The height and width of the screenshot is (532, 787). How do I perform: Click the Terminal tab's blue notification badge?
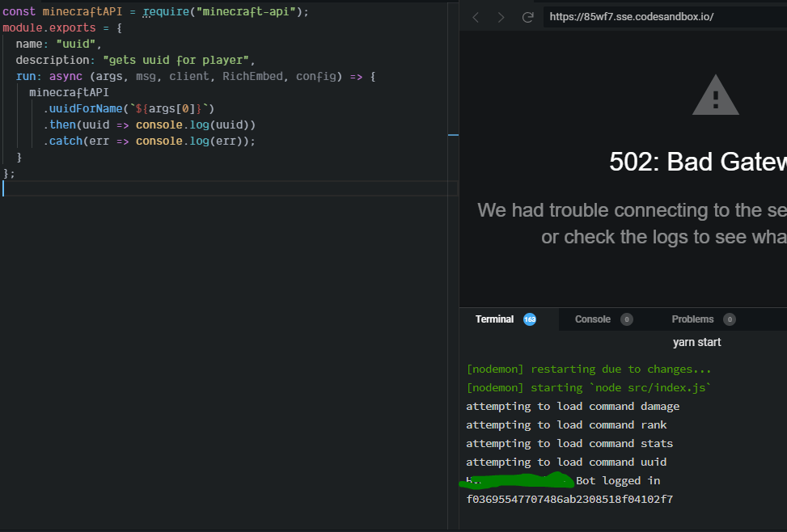click(x=529, y=319)
